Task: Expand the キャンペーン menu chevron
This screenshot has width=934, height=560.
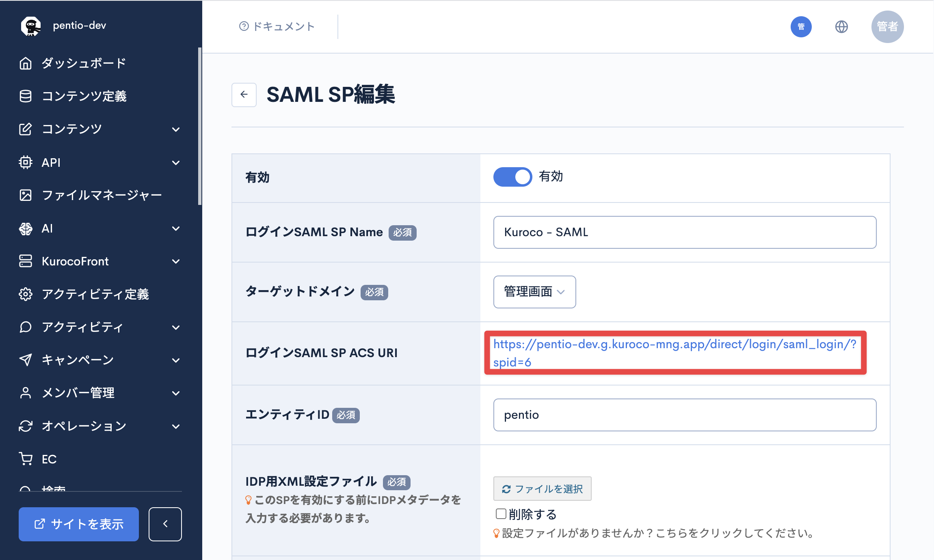Action: click(x=176, y=360)
